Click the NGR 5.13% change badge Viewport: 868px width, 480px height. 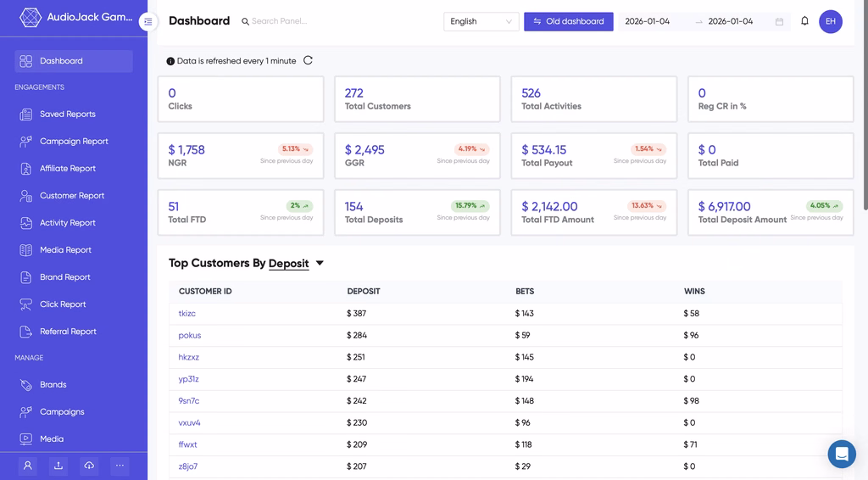tap(295, 149)
